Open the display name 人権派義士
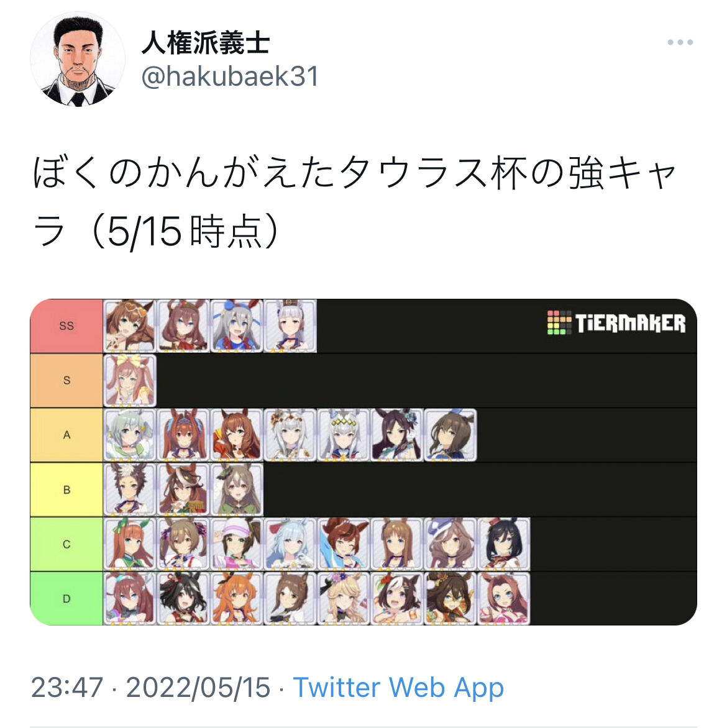This screenshot has width=727, height=728. point(205,43)
